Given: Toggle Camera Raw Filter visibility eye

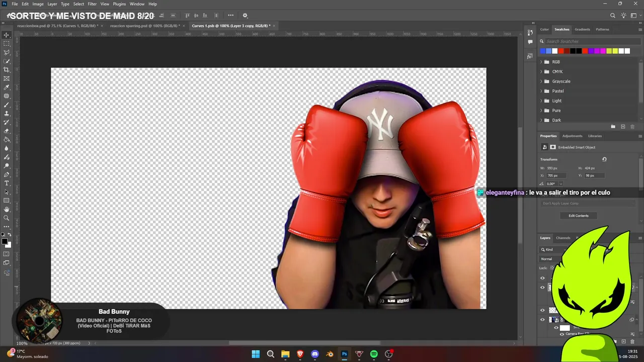Looking at the screenshot, I should 562,334.
